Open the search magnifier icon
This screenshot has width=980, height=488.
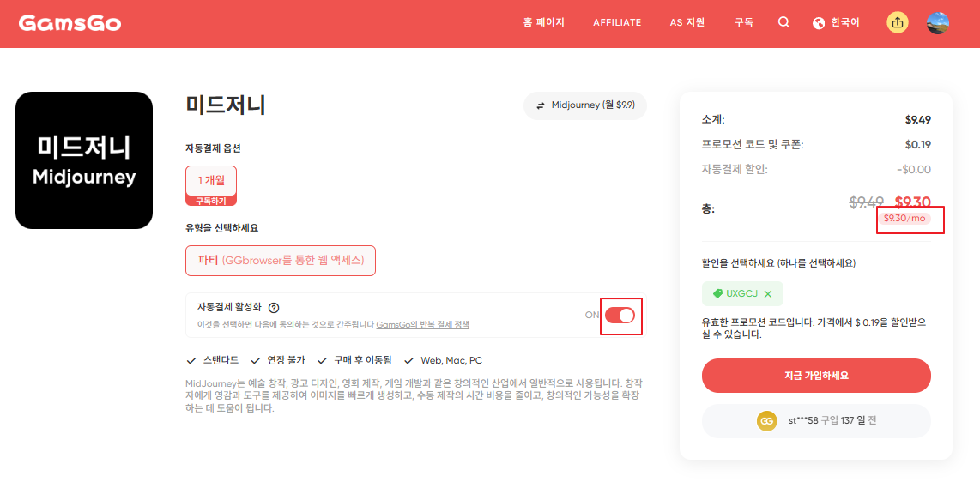point(783,22)
